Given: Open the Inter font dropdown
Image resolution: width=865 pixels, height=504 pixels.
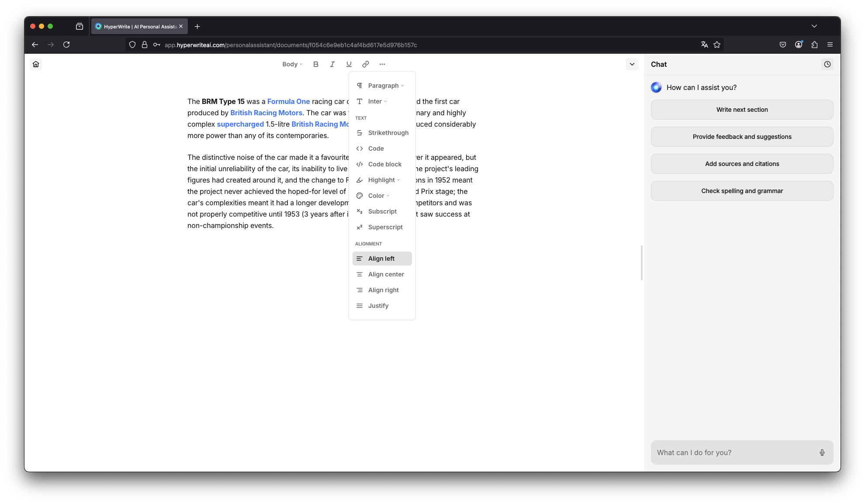Looking at the screenshot, I should pos(377,101).
